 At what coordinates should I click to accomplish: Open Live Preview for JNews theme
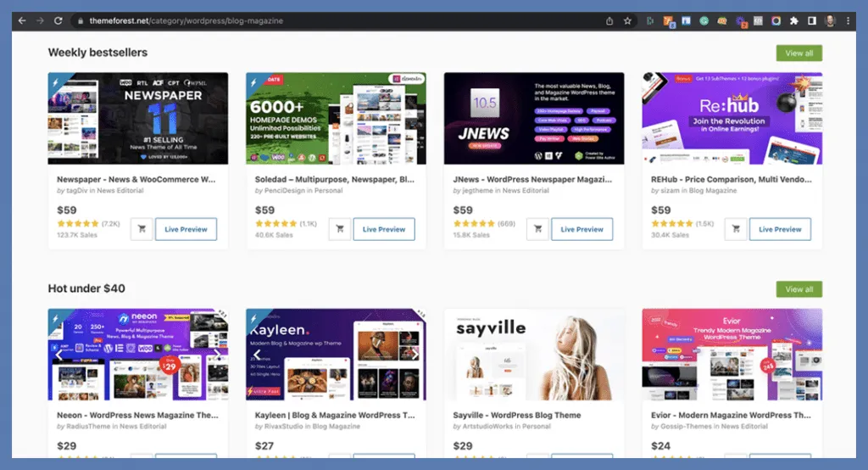(x=581, y=229)
